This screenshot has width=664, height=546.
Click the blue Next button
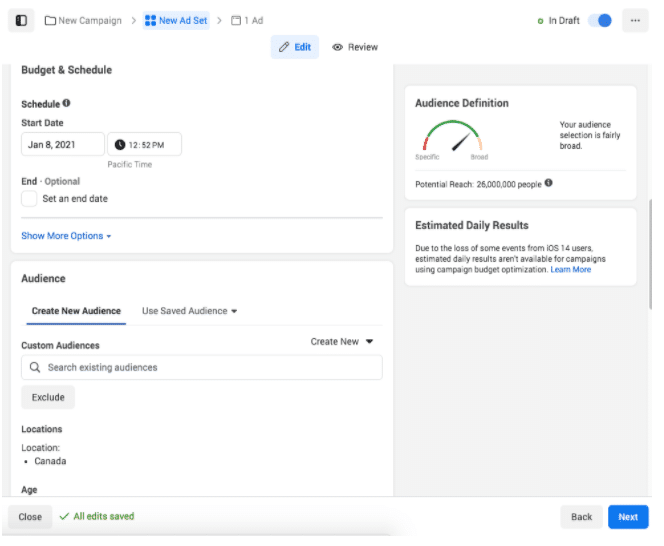627,517
